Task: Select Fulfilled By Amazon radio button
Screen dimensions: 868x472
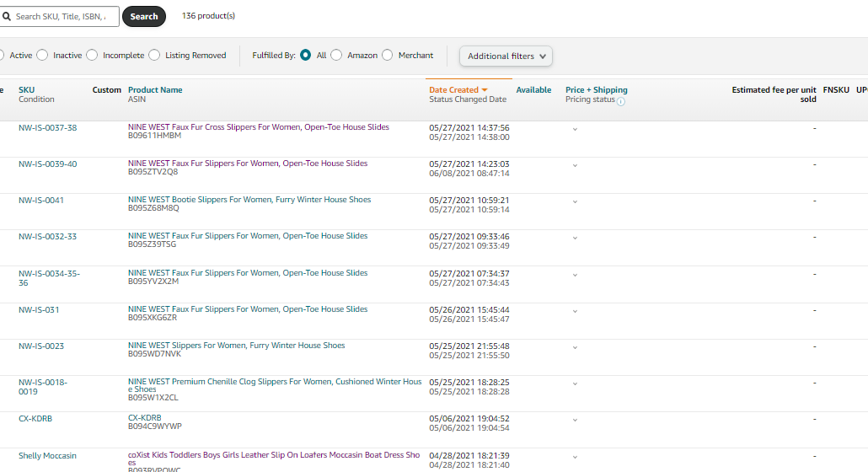Action: 336,55
